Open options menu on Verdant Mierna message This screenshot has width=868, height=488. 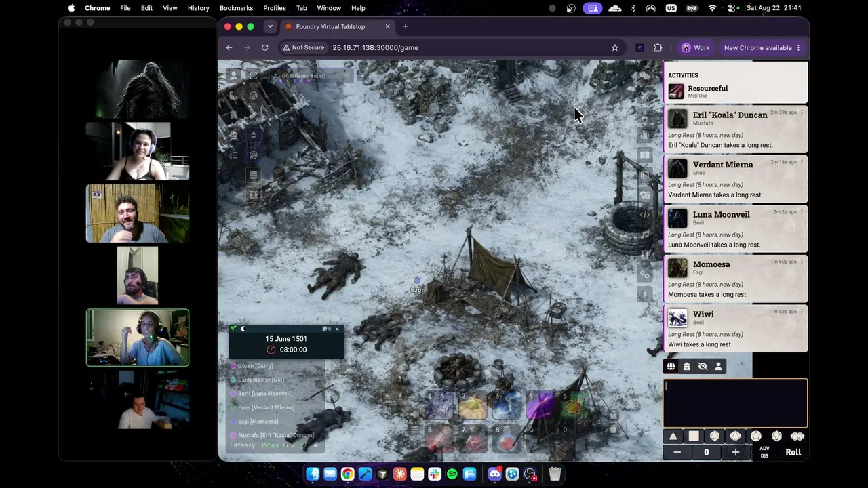pyautogui.click(x=802, y=163)
